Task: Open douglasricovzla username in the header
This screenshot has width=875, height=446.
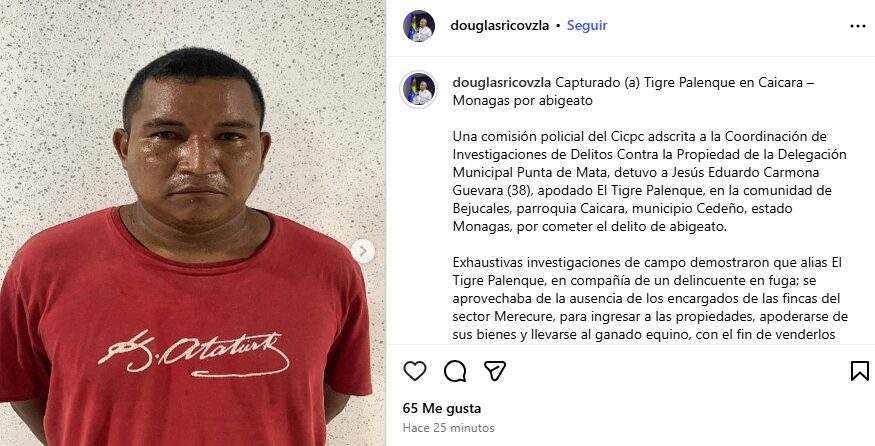Action: 499,25
